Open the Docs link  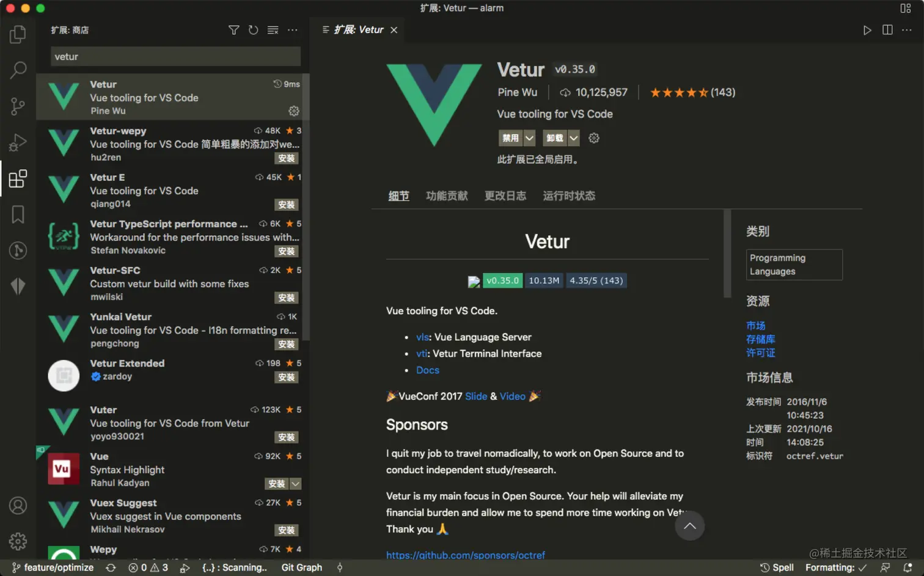(x=428, y=370)
